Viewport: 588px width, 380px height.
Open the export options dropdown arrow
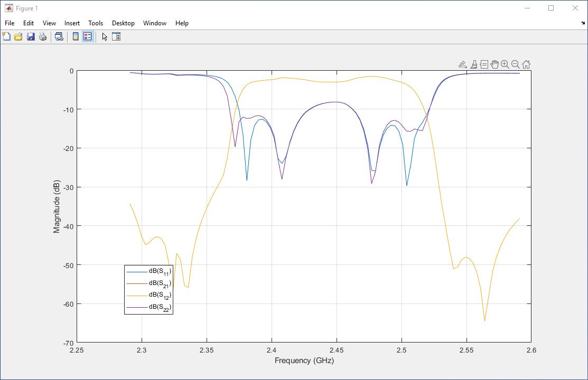466,67
